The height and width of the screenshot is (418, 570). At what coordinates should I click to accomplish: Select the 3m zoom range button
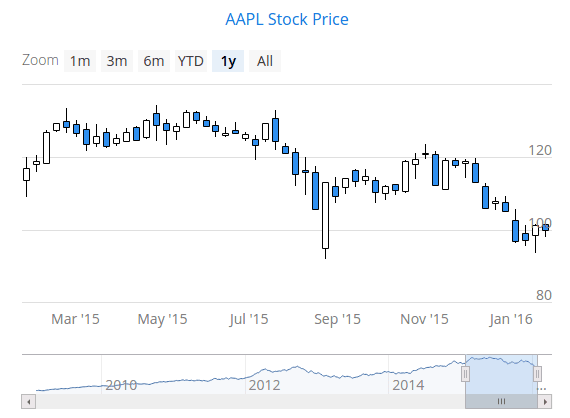pos(117,61)
